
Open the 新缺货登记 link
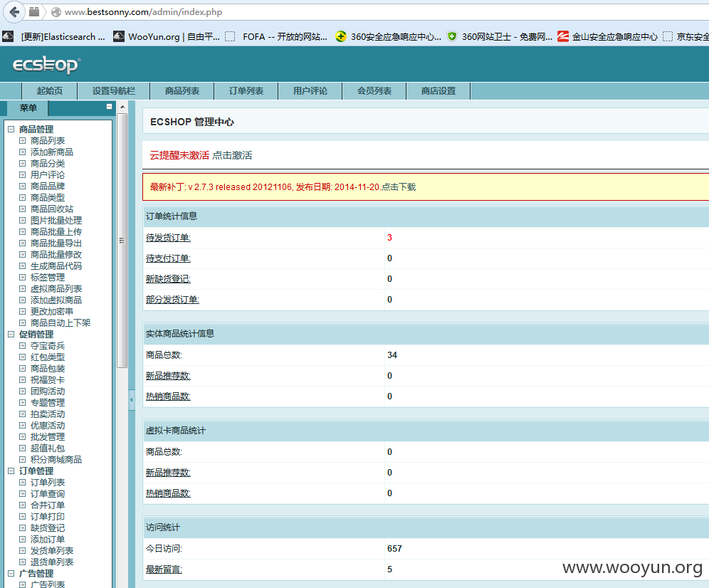[x=168, y=279]
